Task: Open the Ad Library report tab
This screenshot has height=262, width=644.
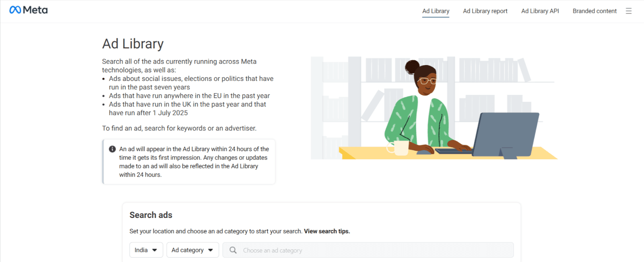Action: (485, 11)
